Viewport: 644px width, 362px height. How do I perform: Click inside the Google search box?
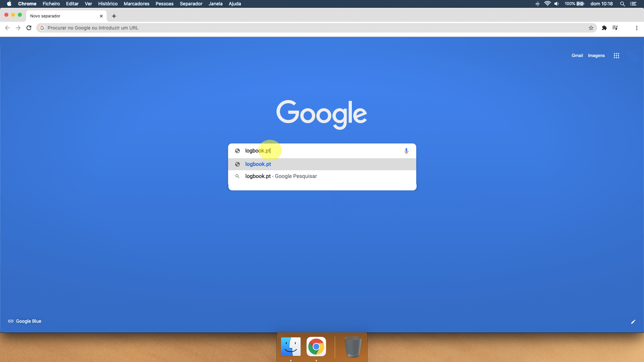click(x=322, y=151)
